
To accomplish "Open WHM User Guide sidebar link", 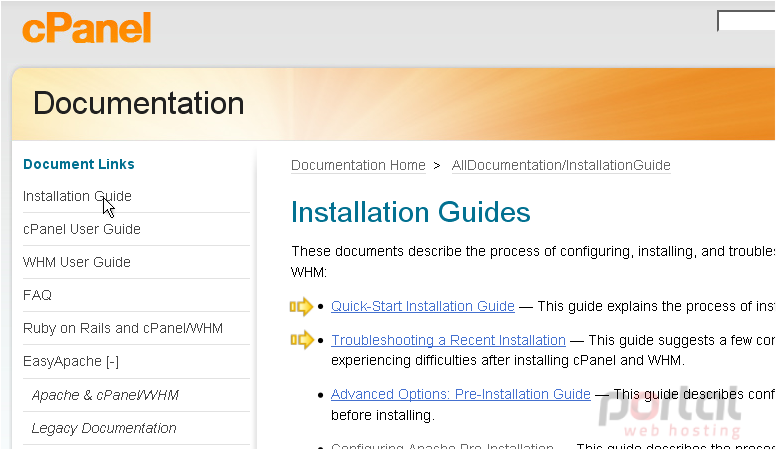I will coord(77,262).
